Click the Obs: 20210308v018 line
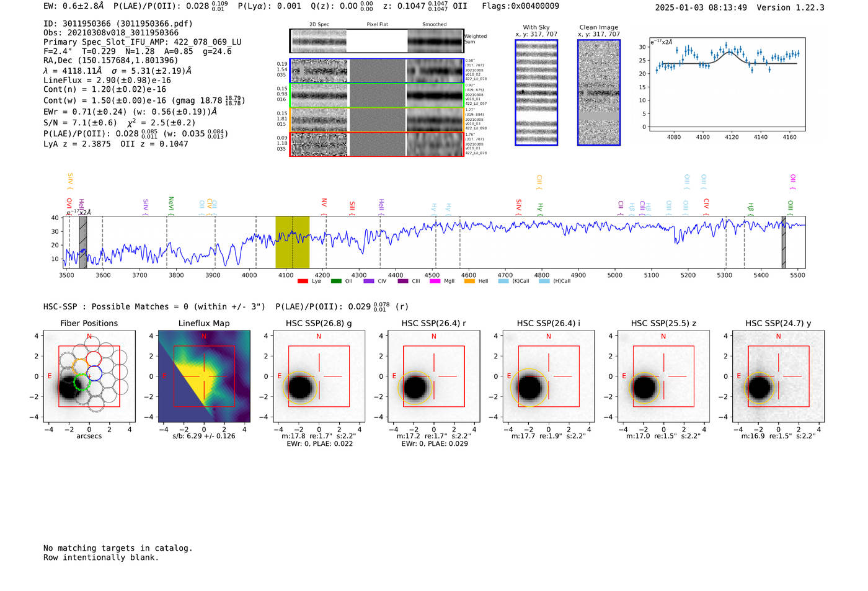 click(x=111, y=33)
